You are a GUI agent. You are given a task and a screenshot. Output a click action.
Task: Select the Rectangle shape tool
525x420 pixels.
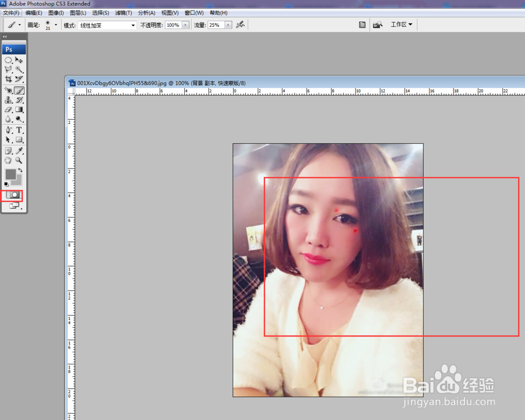[x=19, y=140]
